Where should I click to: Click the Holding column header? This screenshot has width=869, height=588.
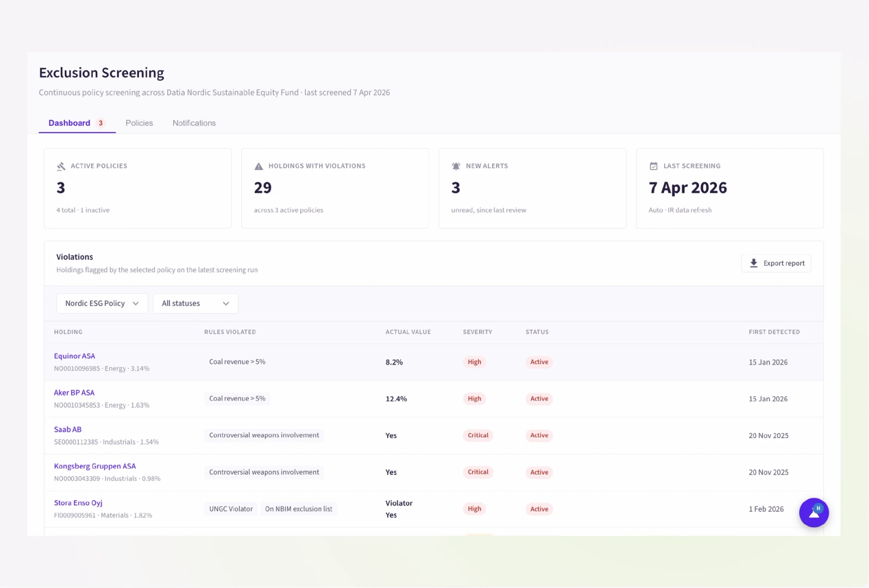pyautogui.click(x=68, y=332)
